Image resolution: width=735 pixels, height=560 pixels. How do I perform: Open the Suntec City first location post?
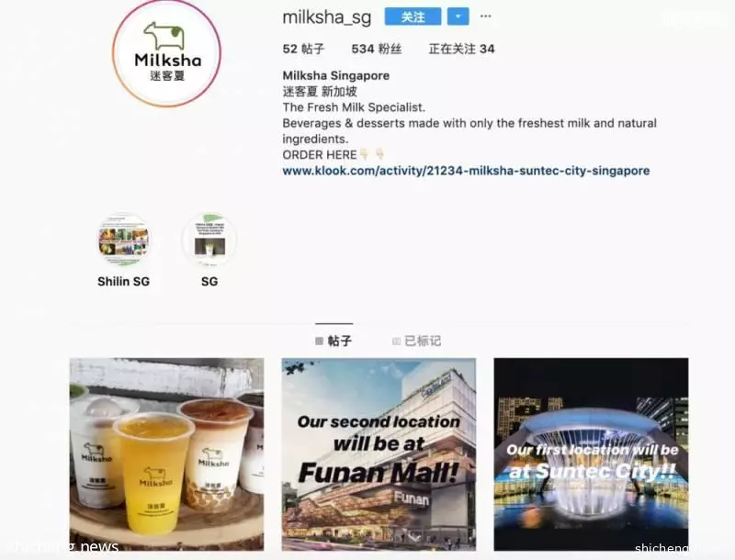[x=591, y=454]
